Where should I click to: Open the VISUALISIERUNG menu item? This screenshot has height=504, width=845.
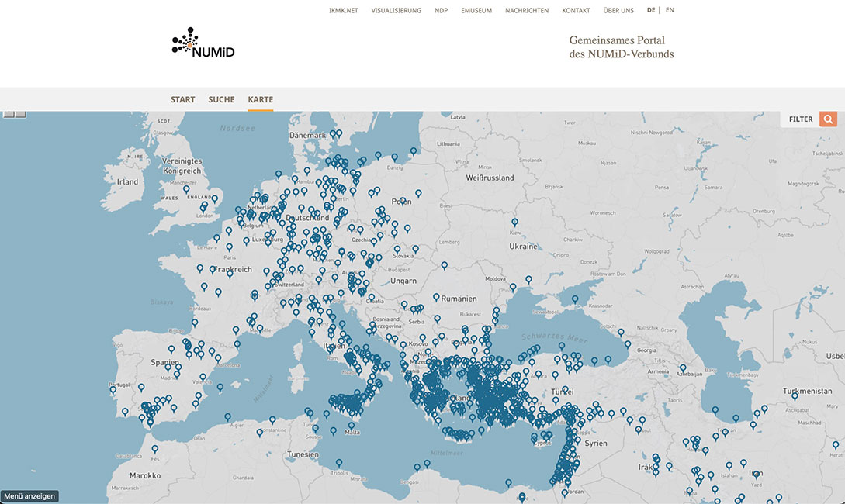pos(396,10)
